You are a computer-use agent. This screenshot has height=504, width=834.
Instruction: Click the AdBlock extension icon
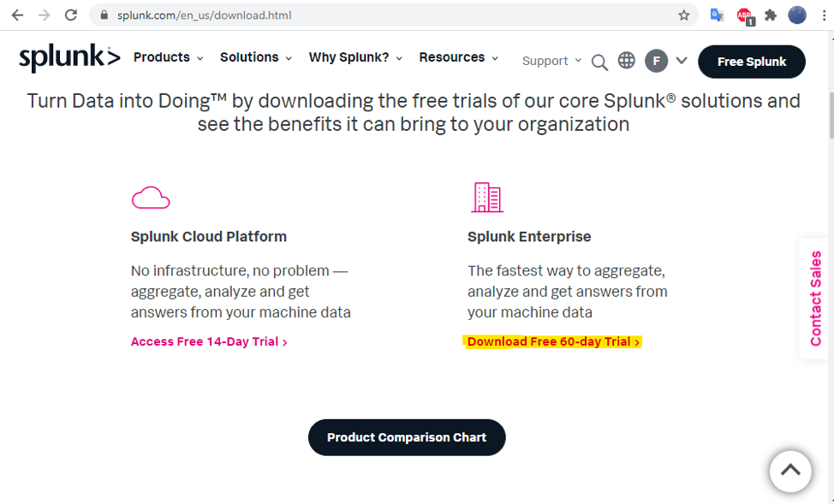coord(745,16)
